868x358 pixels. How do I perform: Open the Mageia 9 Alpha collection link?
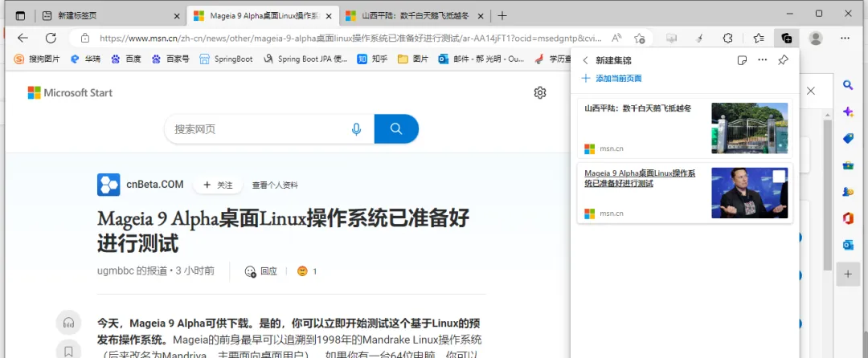640,178
